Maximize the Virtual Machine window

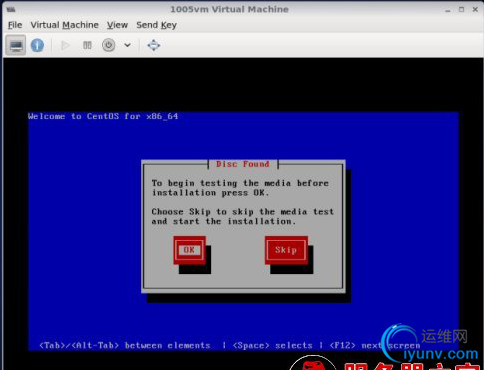[x=461, y=9]
